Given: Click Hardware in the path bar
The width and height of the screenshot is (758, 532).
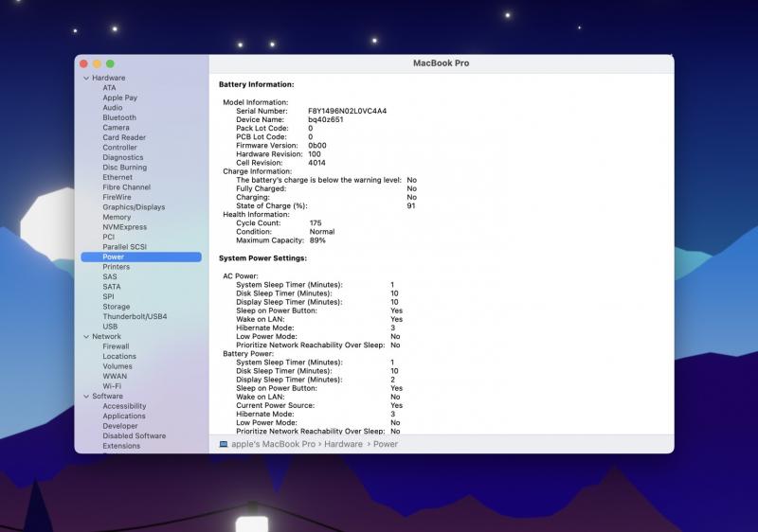Looking at the screenshot, I should coord(343,444).
